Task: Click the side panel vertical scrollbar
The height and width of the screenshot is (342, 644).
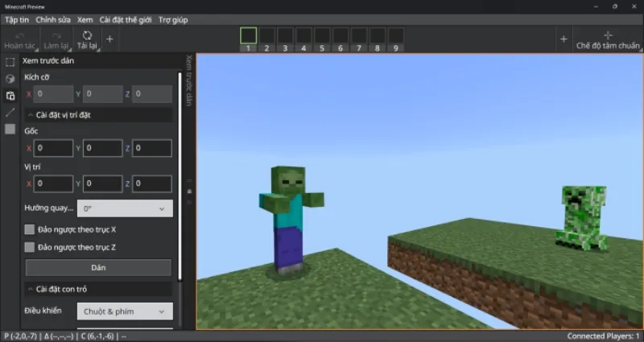Action: (x=180, y=176)
